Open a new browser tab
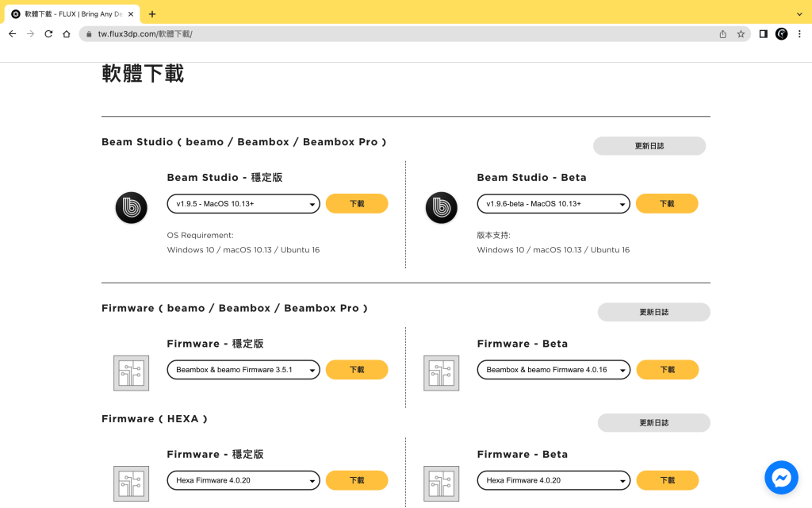Image resolution: width=812 pixels, height=508 pixels. coord(152,13)
